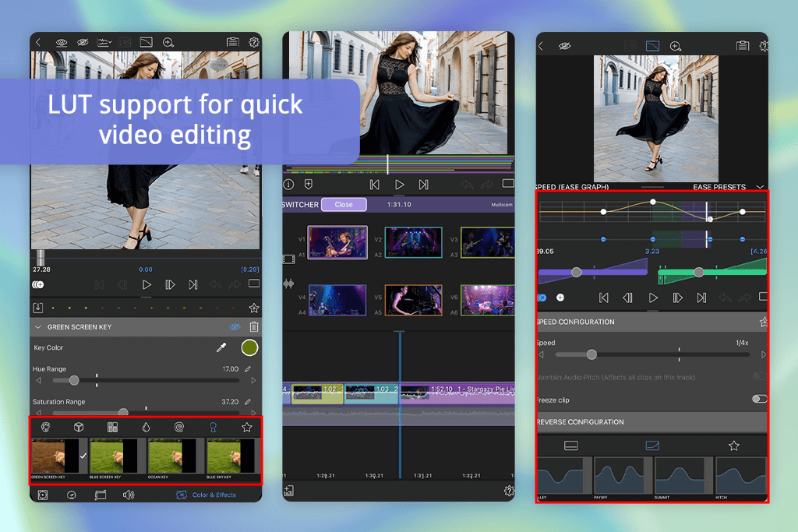Image resolution: width=798 pixels, height=532 pixels.
Task: Select the ease graph presets tab icon
Action: [652, 446]
